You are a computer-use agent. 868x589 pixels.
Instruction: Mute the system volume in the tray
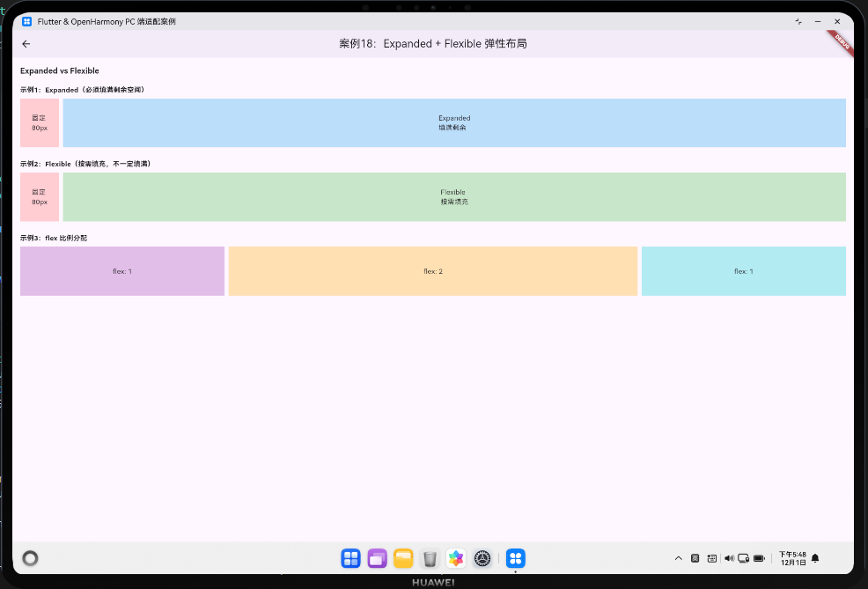[729, 558]
